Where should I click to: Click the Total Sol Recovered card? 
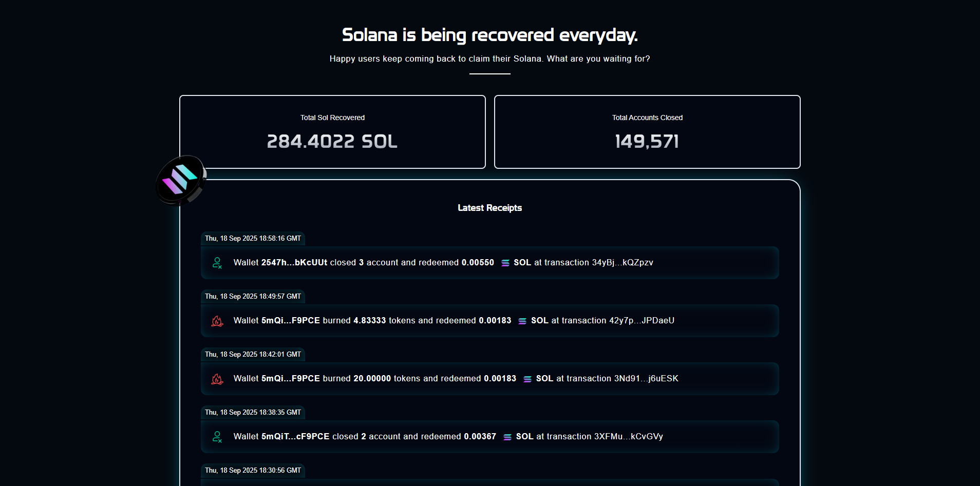point(332,132)
